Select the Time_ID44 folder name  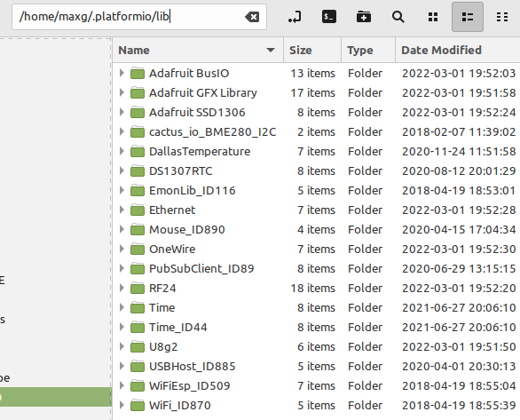[x=178, y=328]
